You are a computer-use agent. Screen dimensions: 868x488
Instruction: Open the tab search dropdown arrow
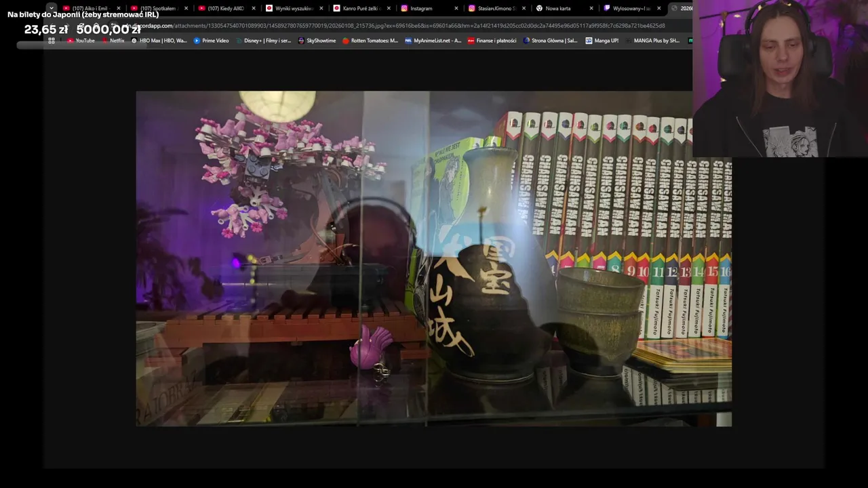(51, 8)
